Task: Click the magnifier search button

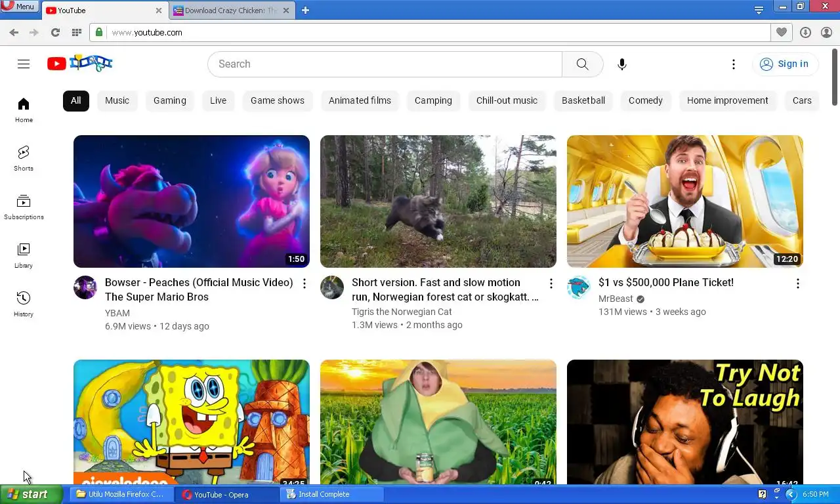Action: click(x=583, y=64)
